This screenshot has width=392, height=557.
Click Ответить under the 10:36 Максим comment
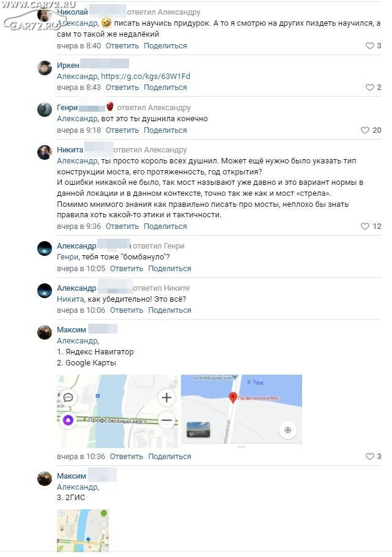click(127, 457)
